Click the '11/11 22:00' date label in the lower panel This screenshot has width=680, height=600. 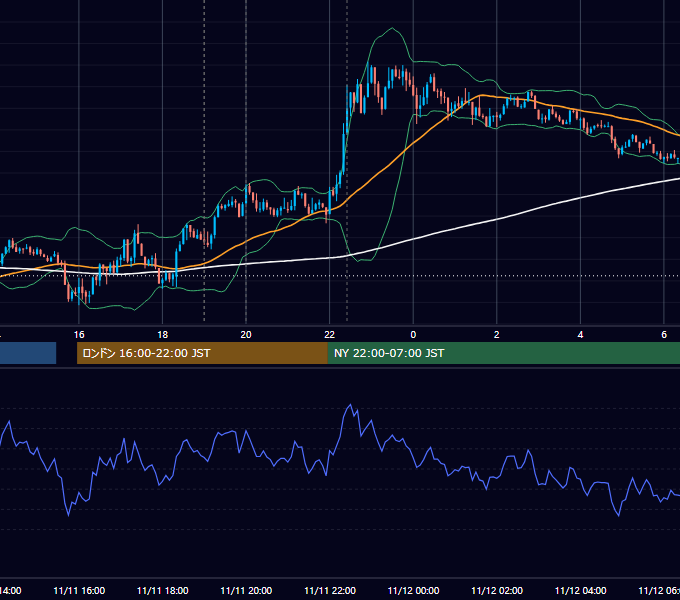tap(330, 590)
